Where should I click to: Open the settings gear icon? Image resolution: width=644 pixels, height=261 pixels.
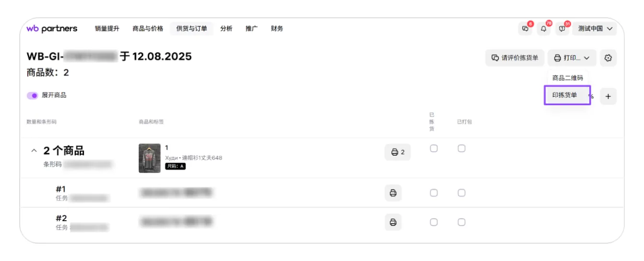tap(608, 58)
